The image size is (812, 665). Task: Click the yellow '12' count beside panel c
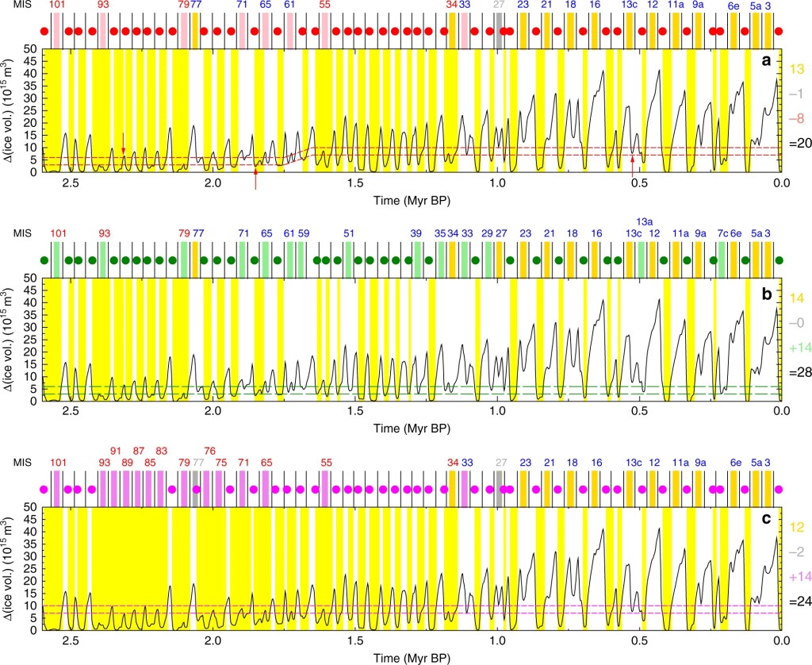click(799, 528)
